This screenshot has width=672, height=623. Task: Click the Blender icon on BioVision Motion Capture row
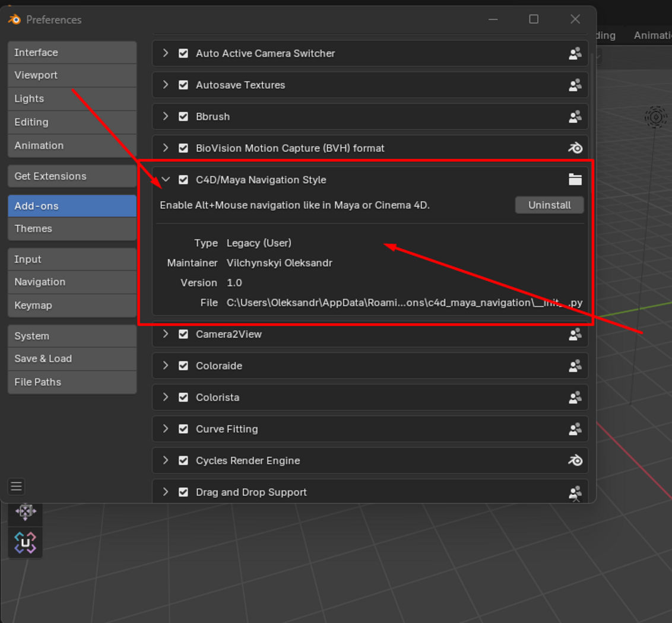point(575,148)
